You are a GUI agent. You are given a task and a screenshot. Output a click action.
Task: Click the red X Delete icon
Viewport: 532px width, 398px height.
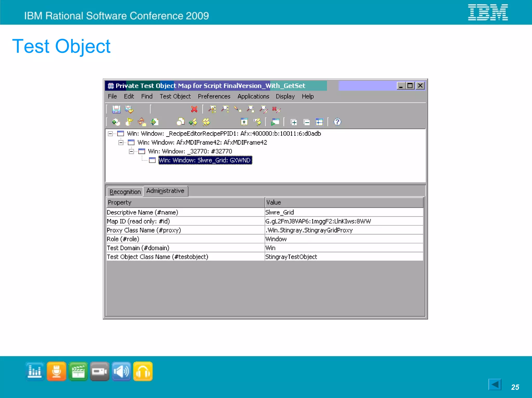point(194,109)
